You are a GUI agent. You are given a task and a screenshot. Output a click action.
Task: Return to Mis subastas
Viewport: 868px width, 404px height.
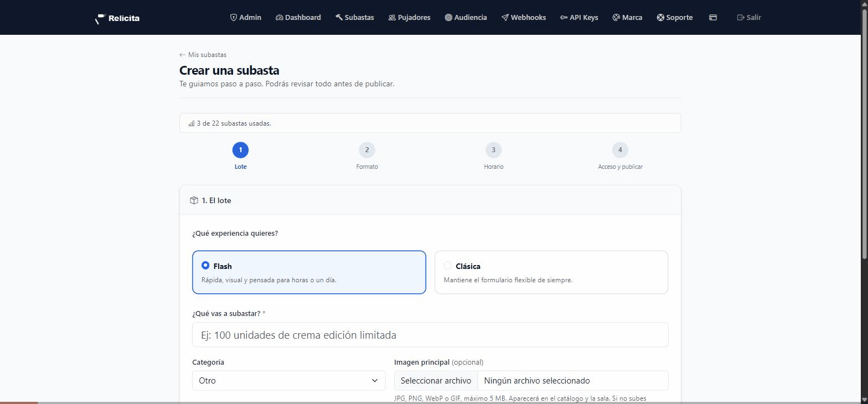[203, 55]
